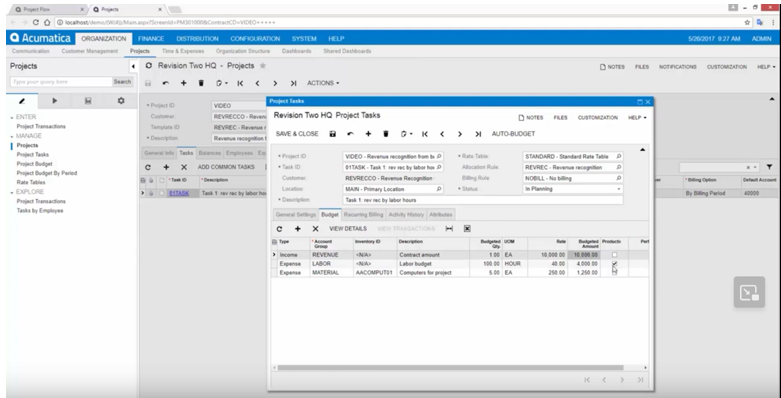
Task: Select the gear settings icon in sidebar
Action: point(121,101)
